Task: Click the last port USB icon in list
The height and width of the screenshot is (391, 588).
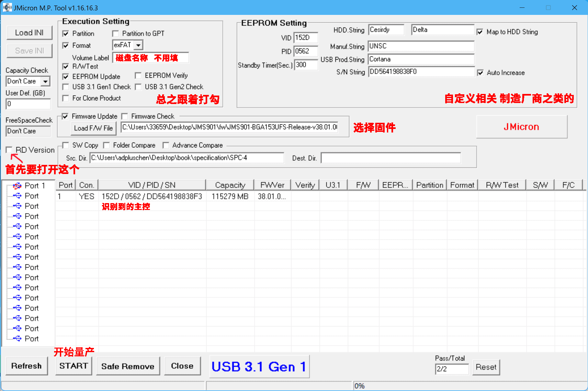Action: (x=17, y=339)
